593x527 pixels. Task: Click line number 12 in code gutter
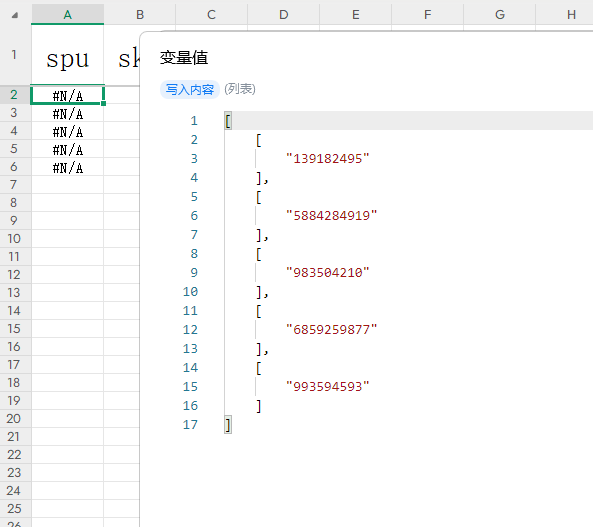point(190,330)
